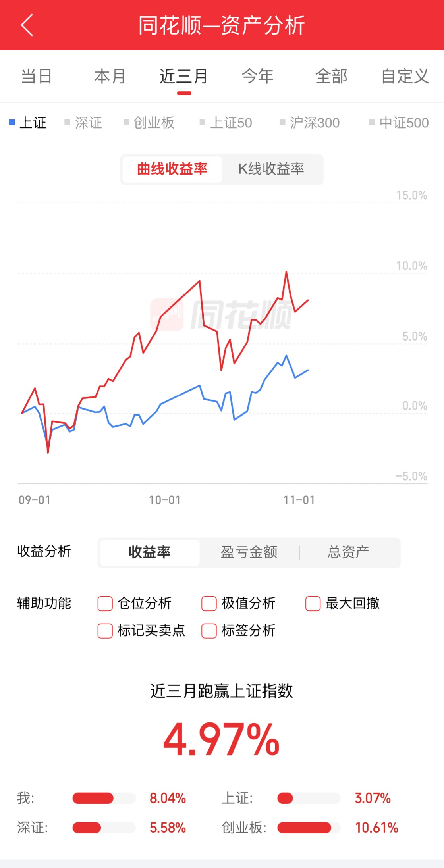Check the 标记买卖点 checkbox
Viewport: 444px width, 868px height.
105,631
